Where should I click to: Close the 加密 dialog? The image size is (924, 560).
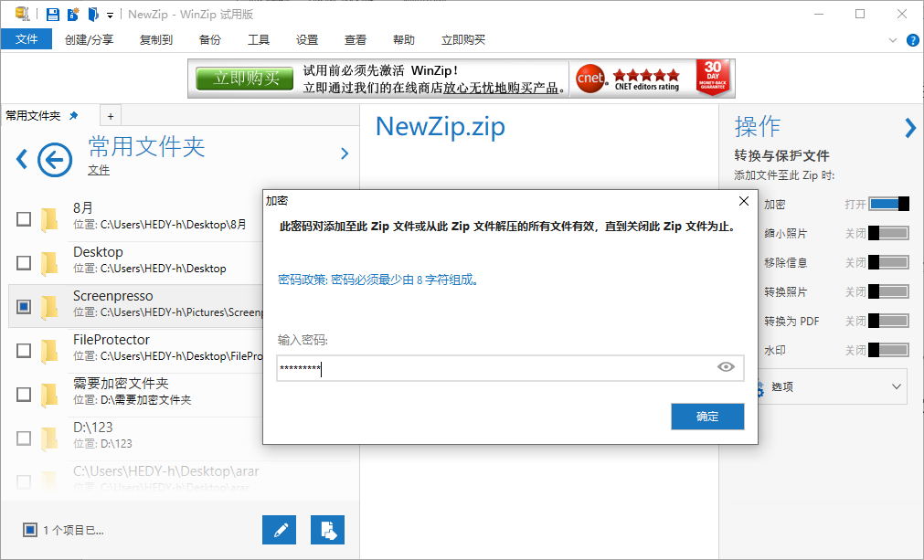[744, 201]
